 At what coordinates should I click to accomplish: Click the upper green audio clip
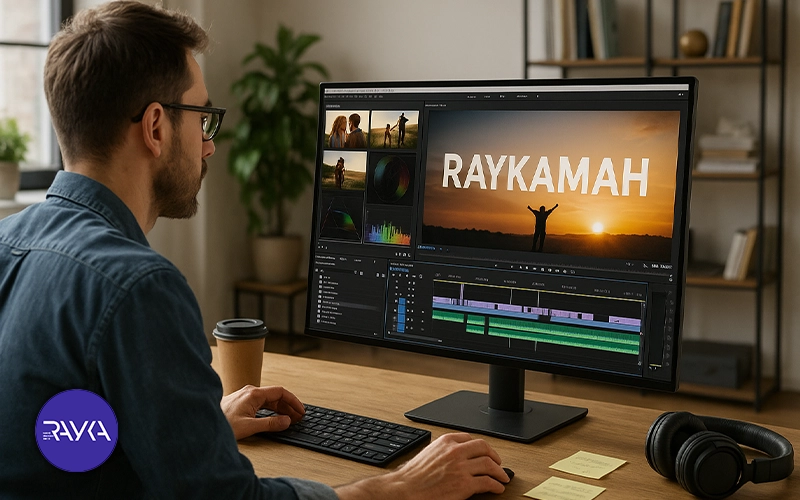click(448, 316)
